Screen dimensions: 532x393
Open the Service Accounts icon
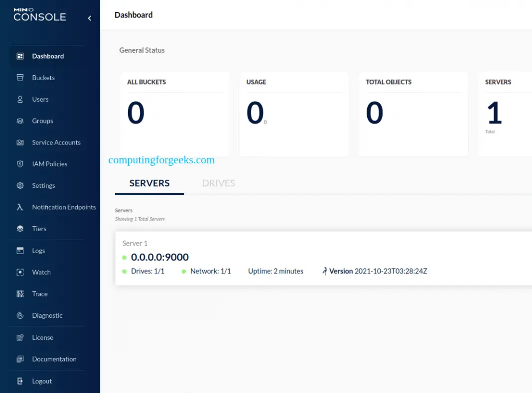(x=19, y=142)
